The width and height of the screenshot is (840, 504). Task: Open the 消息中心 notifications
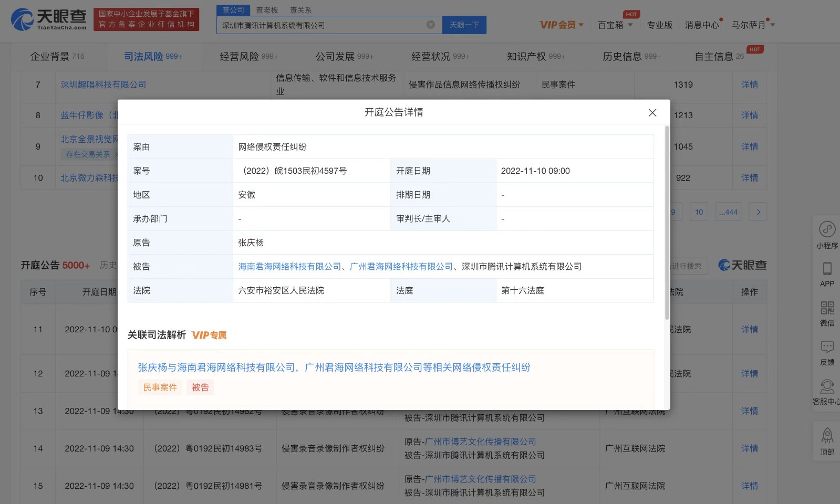(702, 25)
